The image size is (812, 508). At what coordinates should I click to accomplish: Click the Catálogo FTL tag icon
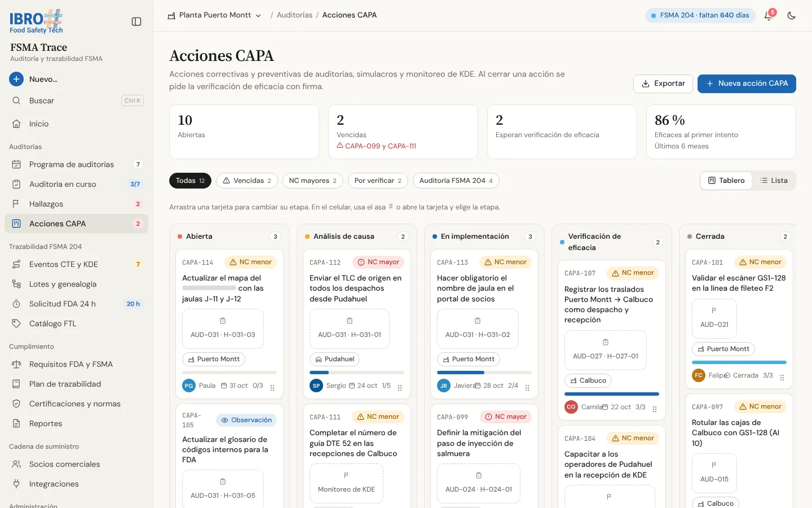[16, 323]
